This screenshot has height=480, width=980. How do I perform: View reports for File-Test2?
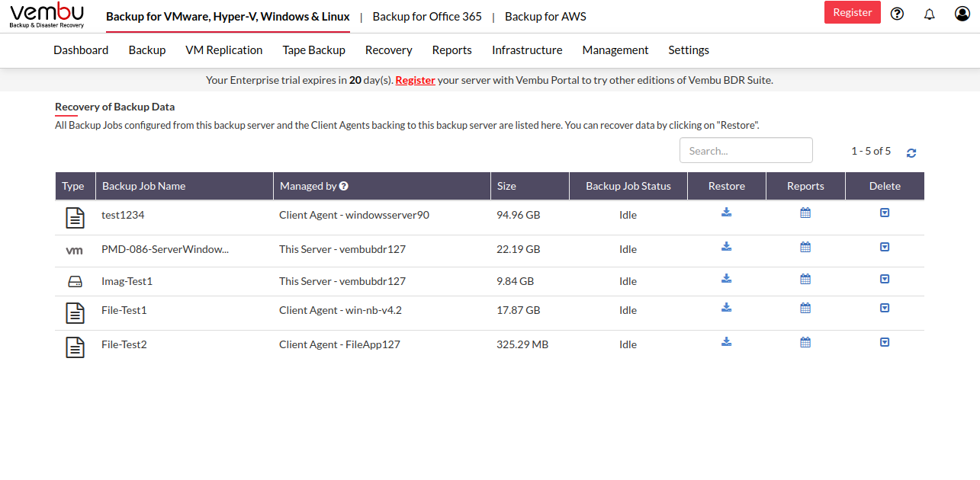[805, 342]
